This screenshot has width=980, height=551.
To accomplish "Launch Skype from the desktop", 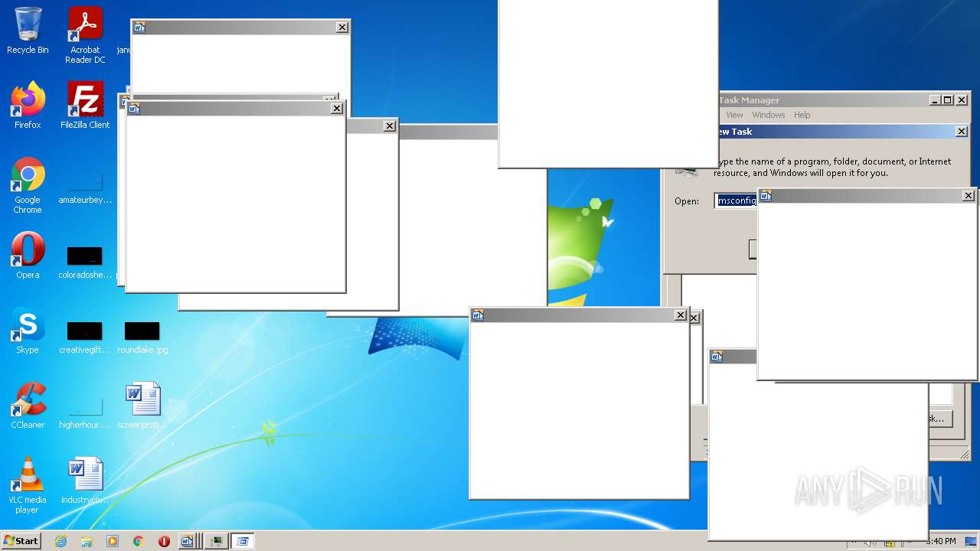I will tap(28, 331).
